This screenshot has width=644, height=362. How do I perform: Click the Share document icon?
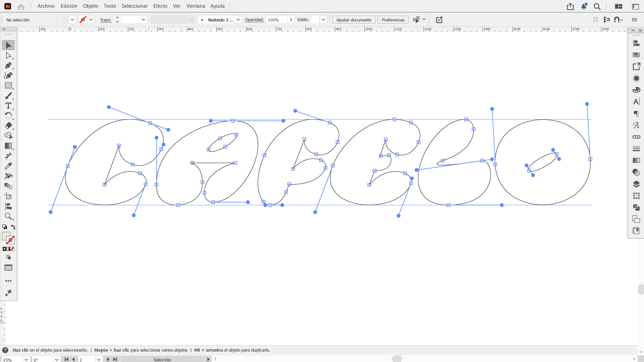tap(570, 6)
